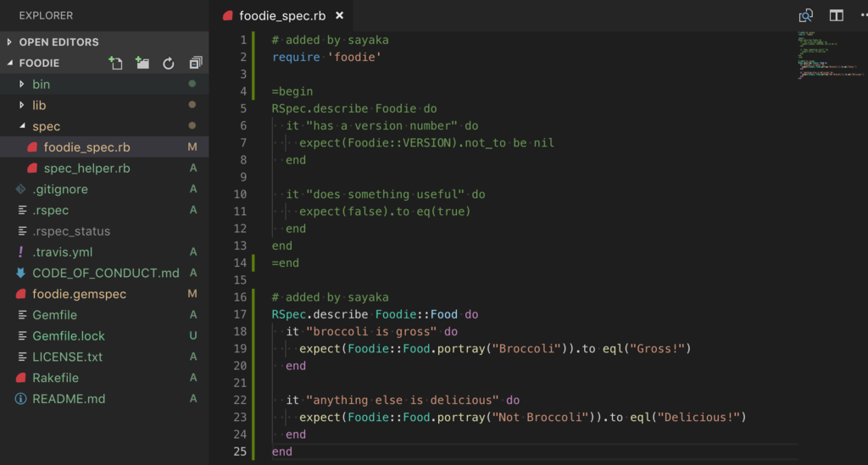Open the changes view icon at top right
868x465 pixels.
(806, 15)
